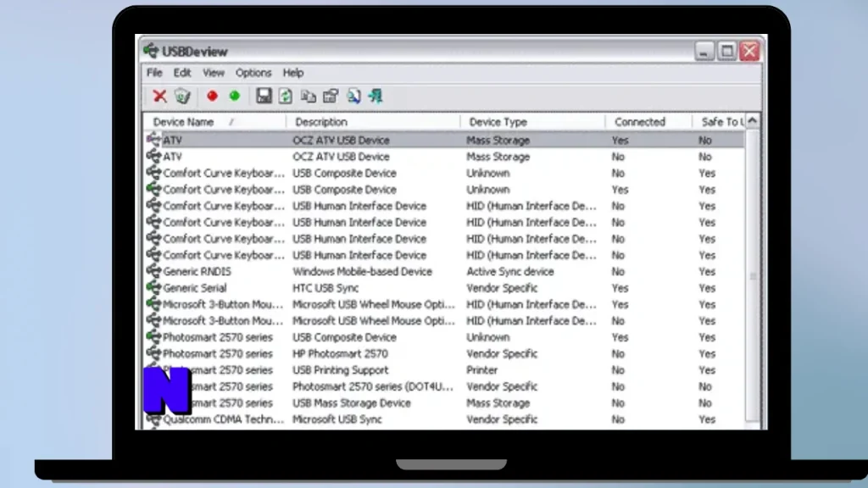Sort by the Description column header
868x488 pixels.
(x=373, y=122)
